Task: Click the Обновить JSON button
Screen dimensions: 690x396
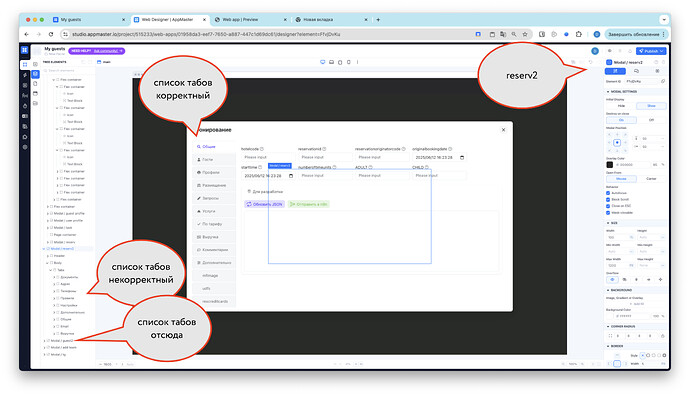Action: [x=264, y=204]
